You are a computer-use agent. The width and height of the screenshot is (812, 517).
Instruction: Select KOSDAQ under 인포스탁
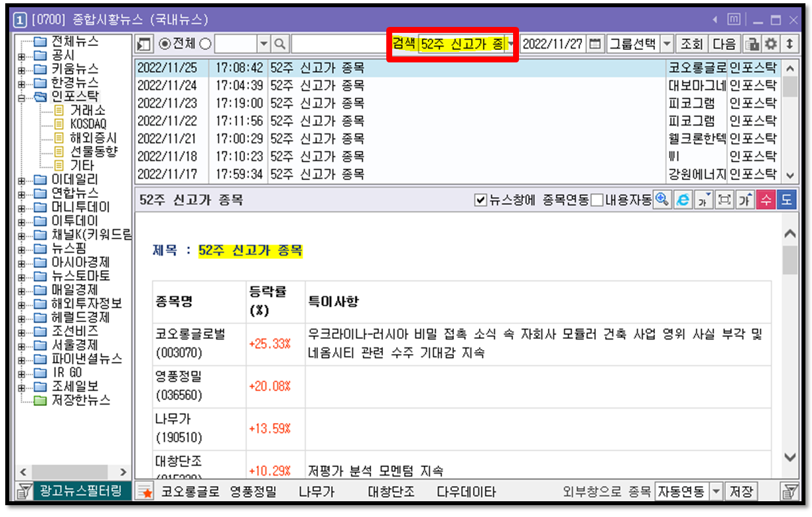(x=88, y=124)
